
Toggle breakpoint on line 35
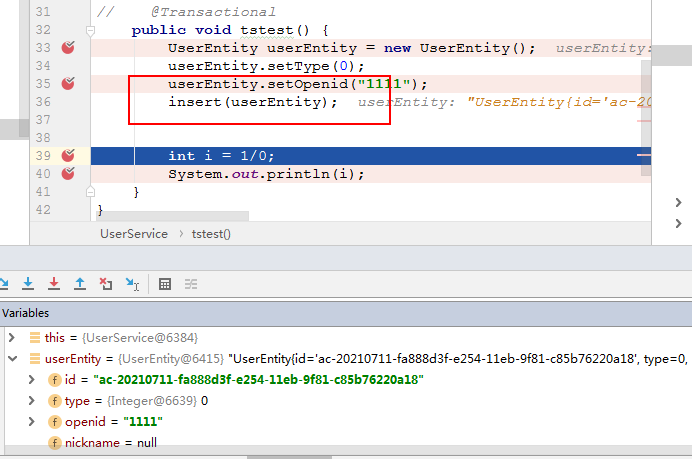tap(68, 83)
